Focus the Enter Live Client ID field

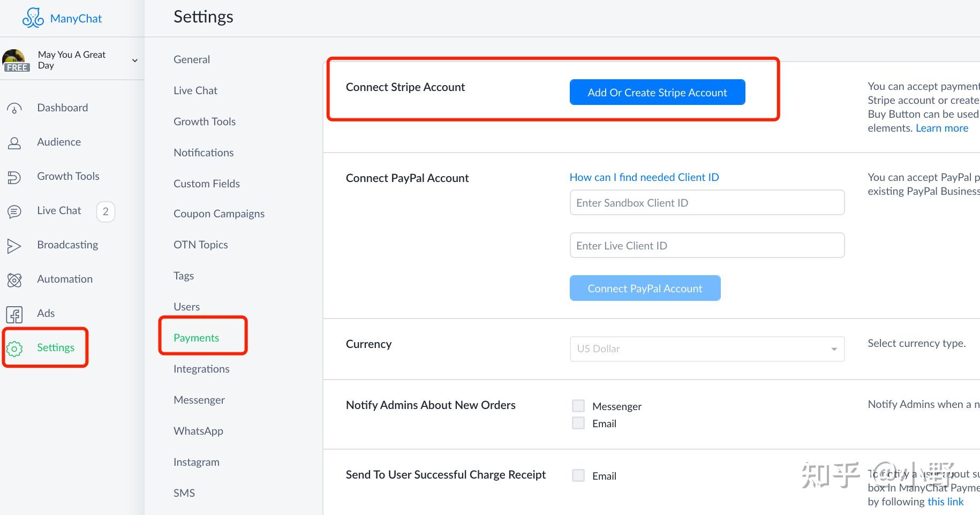(x=707, y=246)
